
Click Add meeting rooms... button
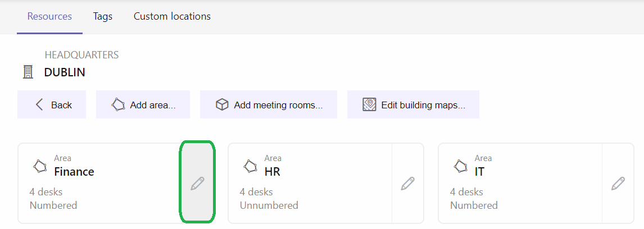click(x=269, y=104)
